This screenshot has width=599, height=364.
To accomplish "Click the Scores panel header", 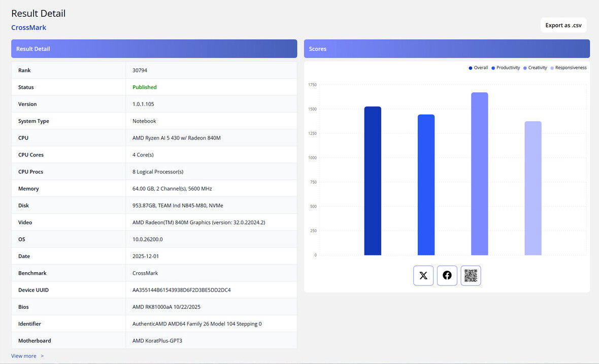I will tap(447, 49).
